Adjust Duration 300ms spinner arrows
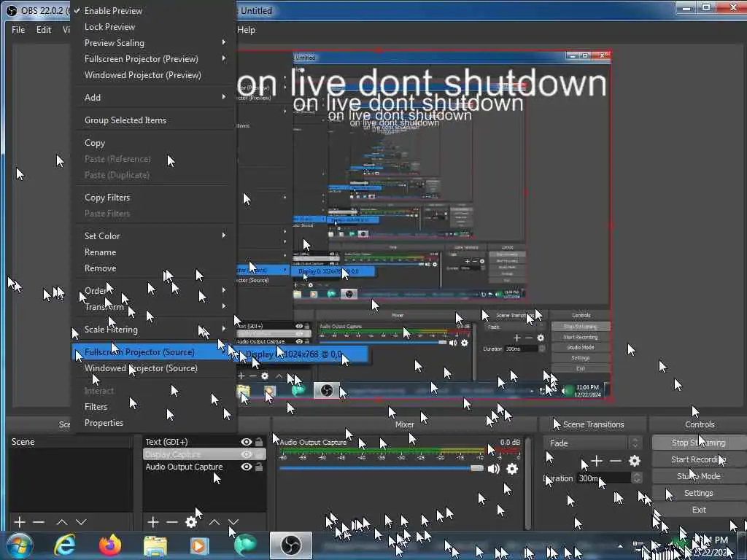747x560 pixels. 637,478
